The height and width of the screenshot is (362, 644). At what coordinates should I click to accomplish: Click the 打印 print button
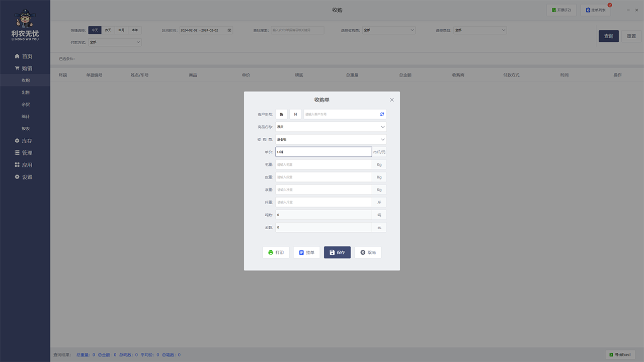(276, 252)
